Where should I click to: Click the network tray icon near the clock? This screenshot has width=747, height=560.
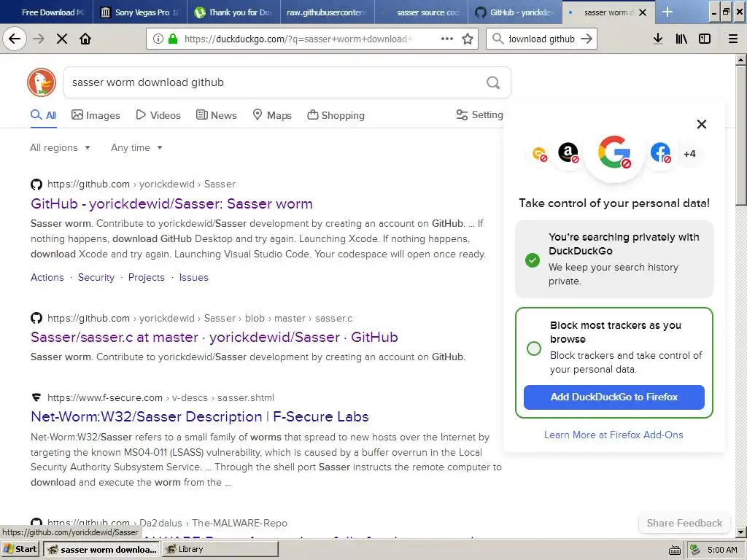695,550
